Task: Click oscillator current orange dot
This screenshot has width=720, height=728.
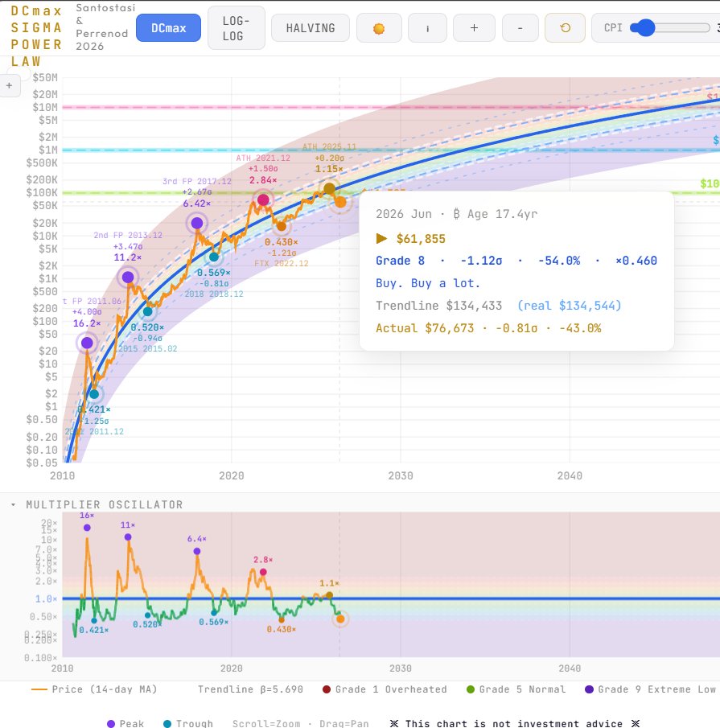Action: [x=340, y=619]
